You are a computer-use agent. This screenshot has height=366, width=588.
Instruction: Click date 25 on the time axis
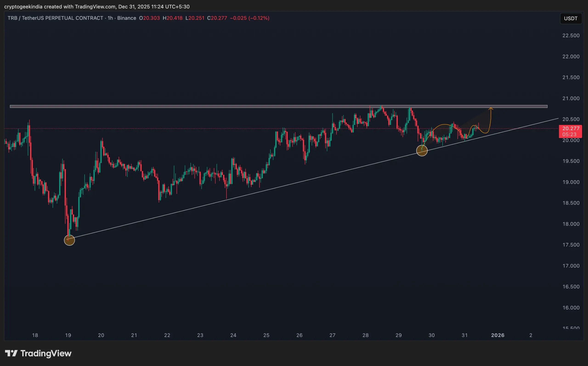coord(266,335)
